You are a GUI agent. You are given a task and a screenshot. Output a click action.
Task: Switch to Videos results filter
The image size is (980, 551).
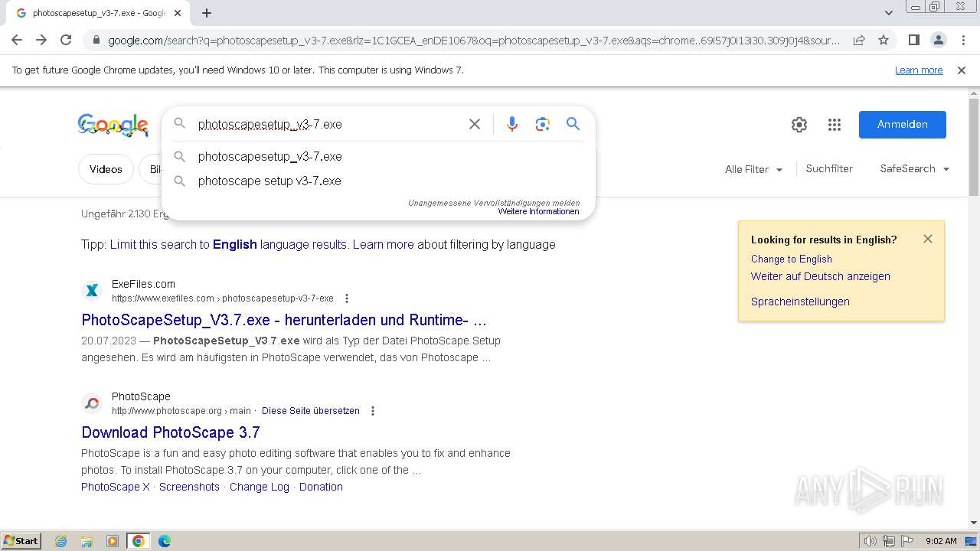[106, 169]
